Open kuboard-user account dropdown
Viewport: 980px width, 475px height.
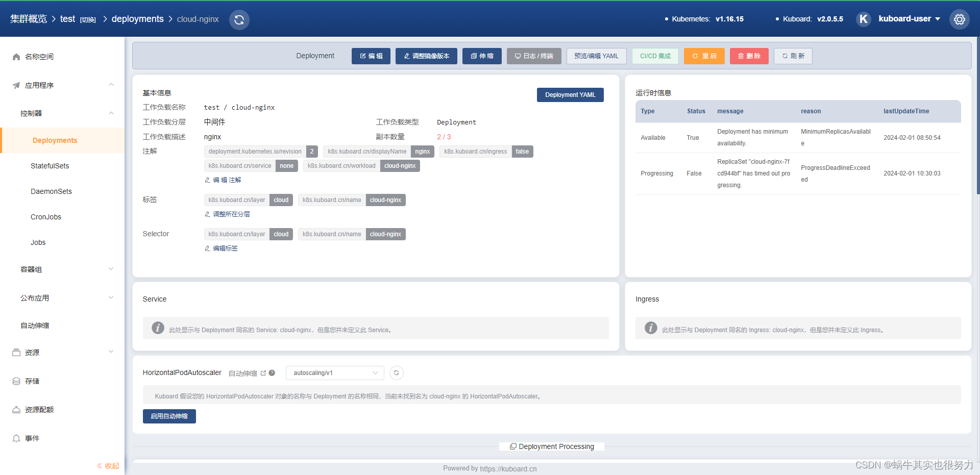tap(909, 19)
